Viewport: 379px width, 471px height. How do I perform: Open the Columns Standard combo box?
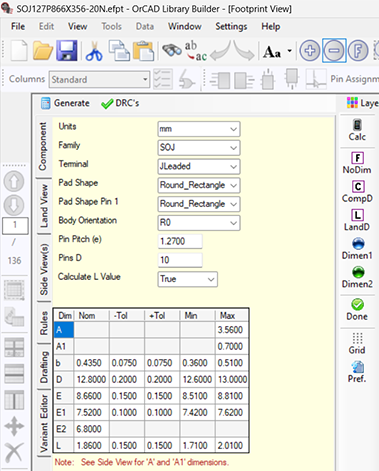point(99,79)
